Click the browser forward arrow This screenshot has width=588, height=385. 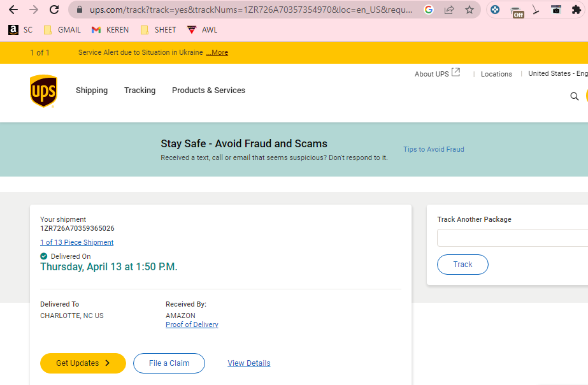point(34,10)
